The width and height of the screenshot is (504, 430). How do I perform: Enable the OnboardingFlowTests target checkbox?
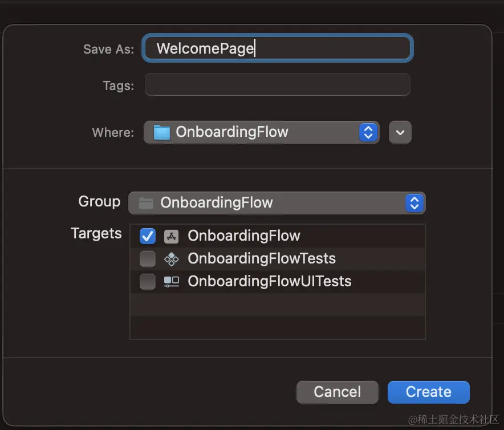click(148, 259)
